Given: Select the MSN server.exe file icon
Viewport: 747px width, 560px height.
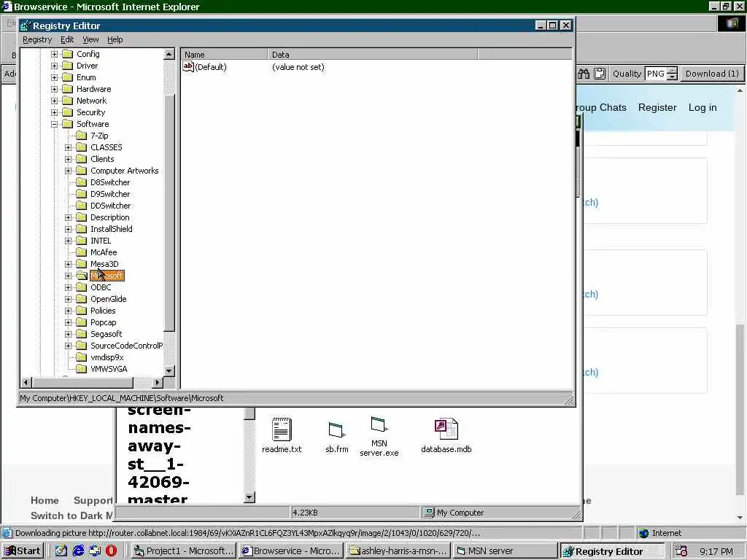Looking at the screenshot, I should click(379, 424).
